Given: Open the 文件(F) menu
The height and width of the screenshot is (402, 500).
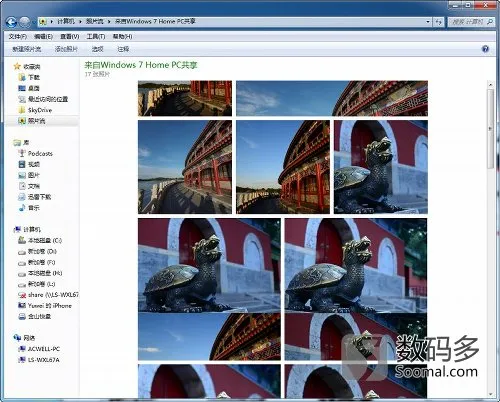Looking at the screenshot, I should [x=18, y=37].
